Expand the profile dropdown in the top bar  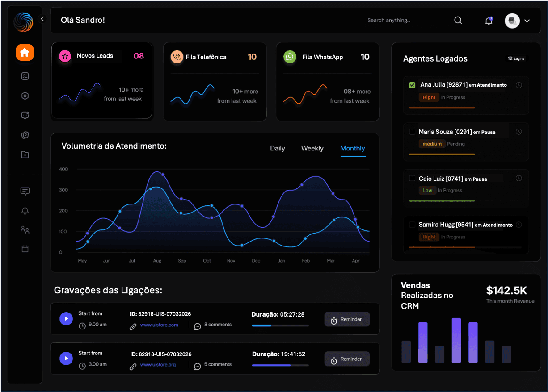(527, 21)
